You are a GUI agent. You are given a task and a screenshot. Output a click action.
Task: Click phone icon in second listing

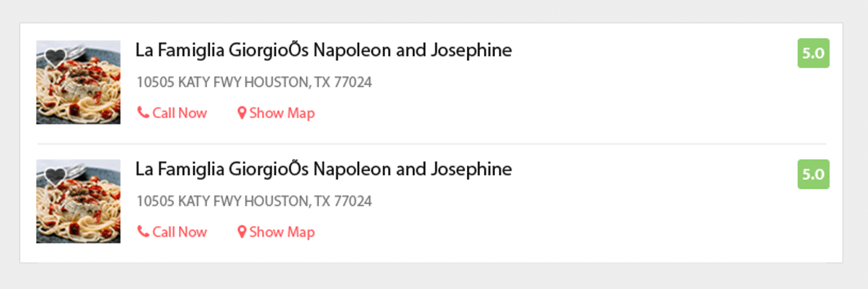(x=143, y=232)
